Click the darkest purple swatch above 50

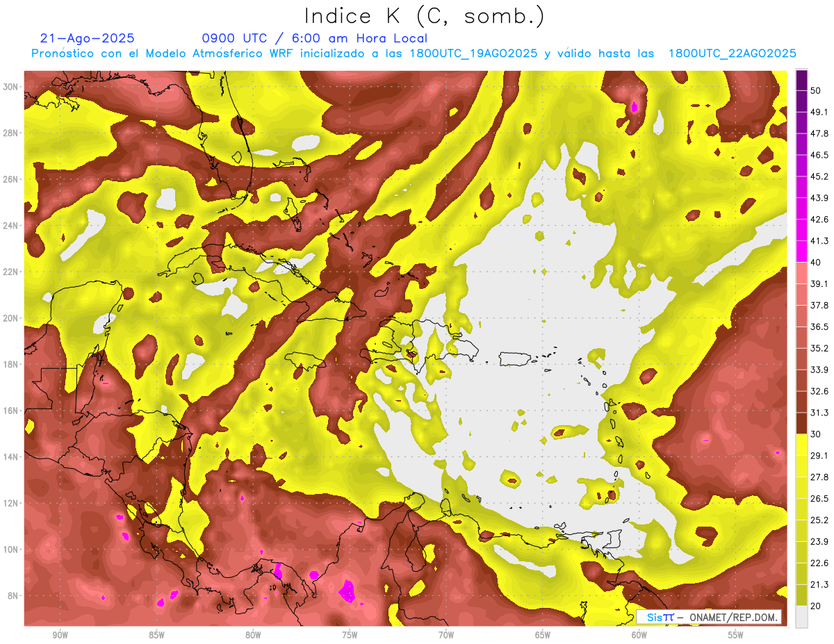pos(801,80)
